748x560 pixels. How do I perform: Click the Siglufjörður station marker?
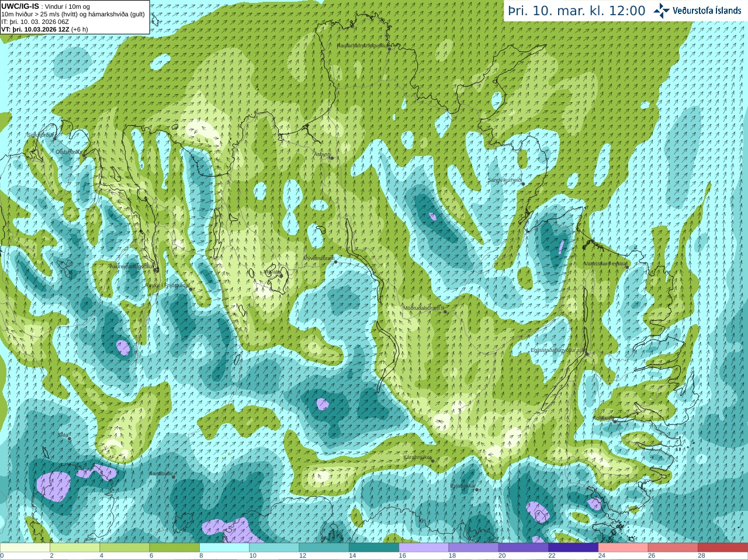point(55,139)
